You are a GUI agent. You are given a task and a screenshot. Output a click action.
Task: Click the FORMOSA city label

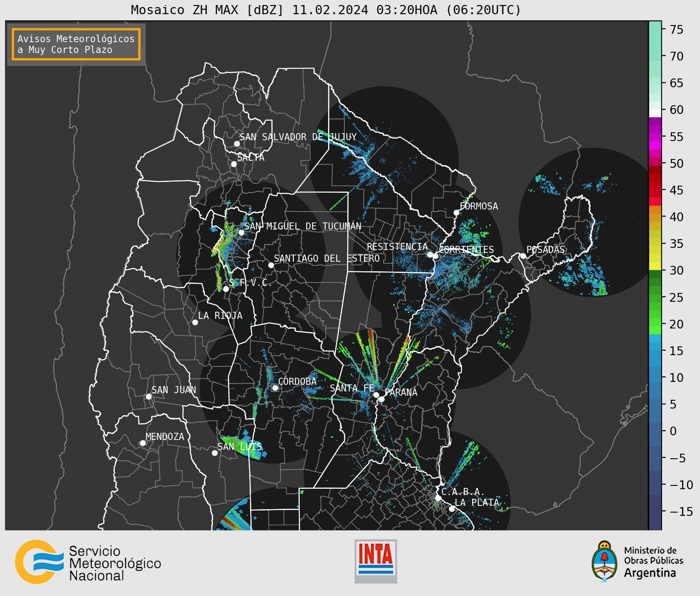(479, 206)
